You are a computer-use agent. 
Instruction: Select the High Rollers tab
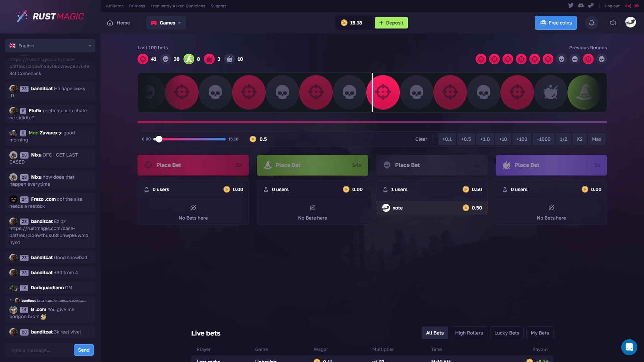469,333
